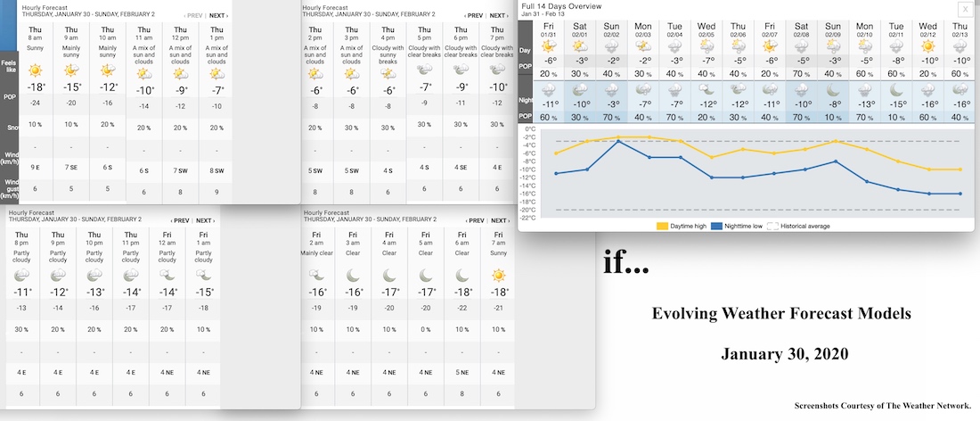This screenshot has height=421, width=980.
Task: Click the weather icon for Thu 12 pm
Action: point(181,74)
